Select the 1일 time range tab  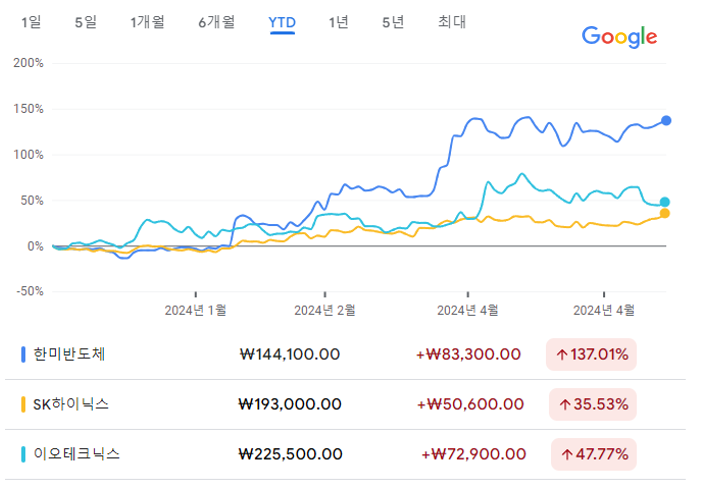pos(31,22)
